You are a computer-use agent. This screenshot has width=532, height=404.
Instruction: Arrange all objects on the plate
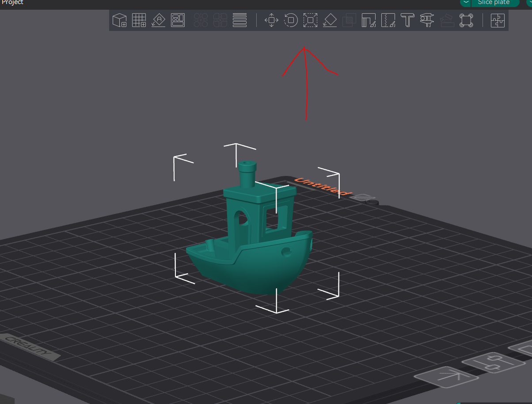tap(178, 20)
